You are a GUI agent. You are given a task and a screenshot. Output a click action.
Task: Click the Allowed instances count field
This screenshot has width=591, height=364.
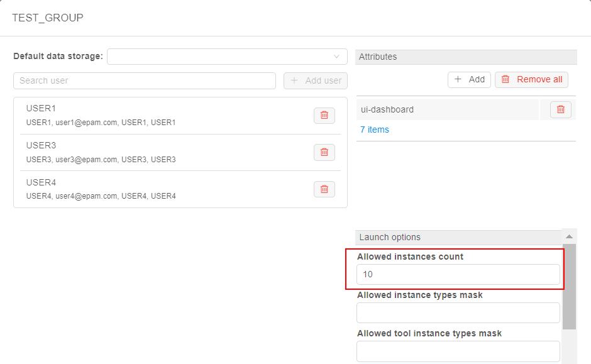tap(458, 274)
